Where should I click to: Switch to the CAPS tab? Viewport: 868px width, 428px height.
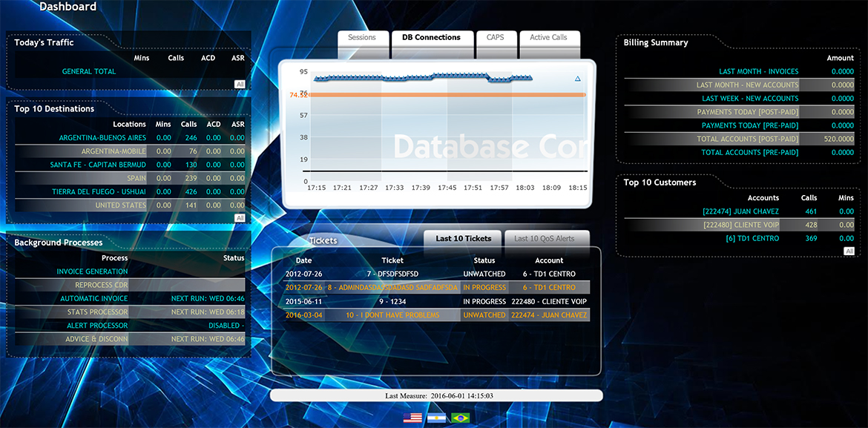[x=495, y=38]
